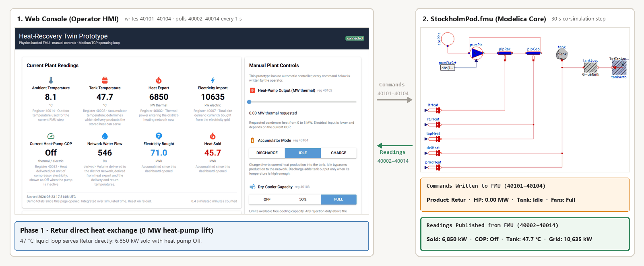The height and width of the screenshot is (266, 644).
Task: Click the Dry-Cooler Capacity blue icon
Action: coord(252,187)
